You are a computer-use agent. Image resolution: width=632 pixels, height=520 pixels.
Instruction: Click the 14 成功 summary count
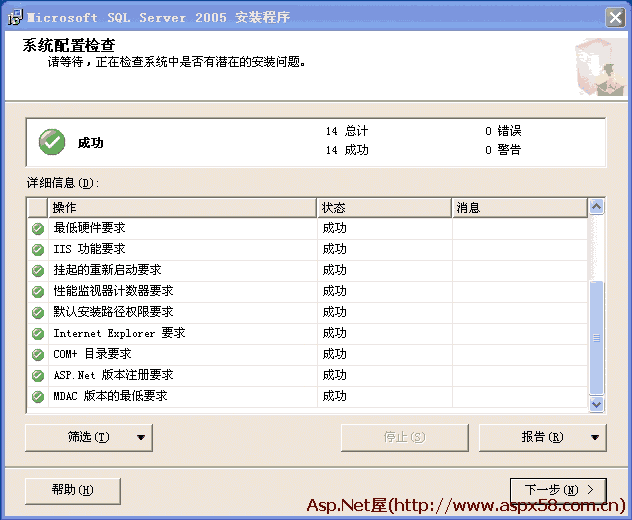click(347, 150)
